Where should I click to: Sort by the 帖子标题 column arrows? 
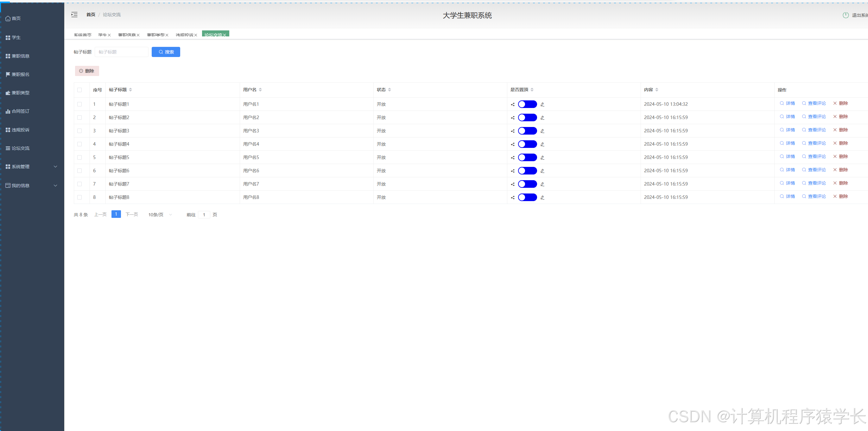130,90
